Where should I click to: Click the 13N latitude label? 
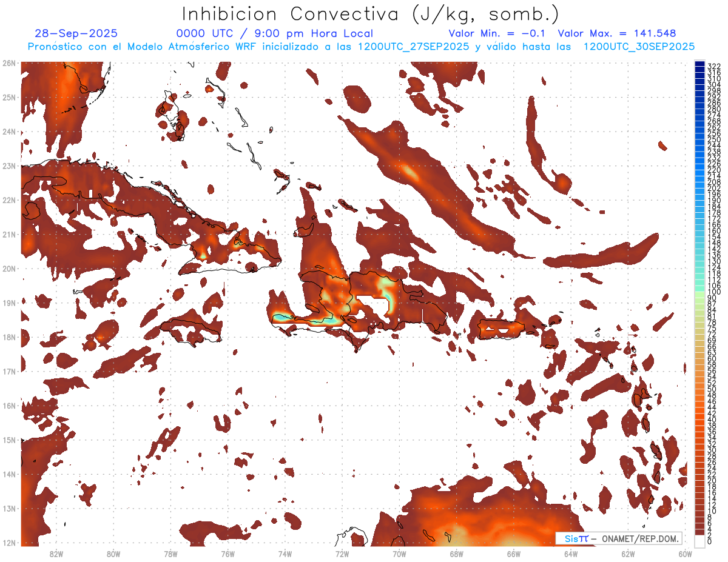click(x=8, y=508)
